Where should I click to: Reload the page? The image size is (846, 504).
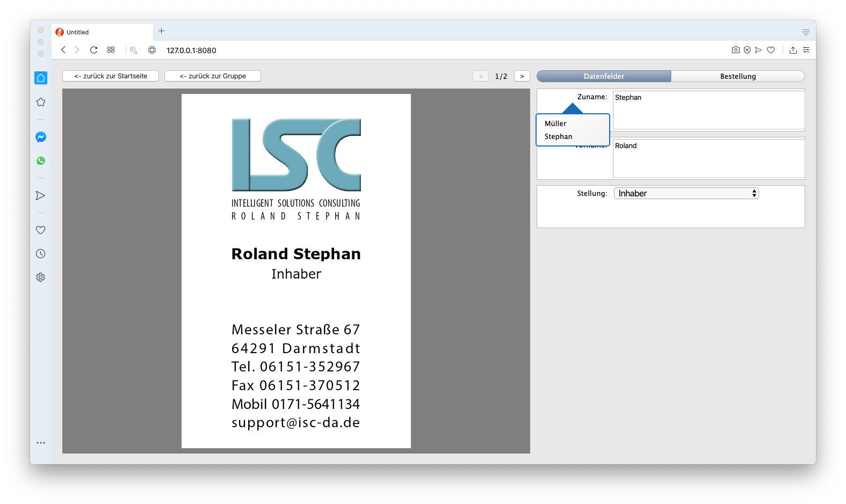point(93,50)
